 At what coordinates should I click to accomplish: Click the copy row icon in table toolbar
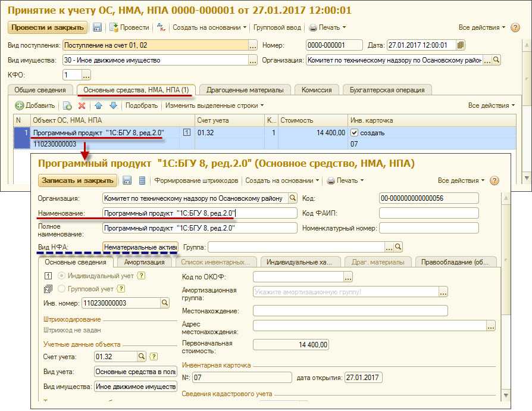point(67,105)
